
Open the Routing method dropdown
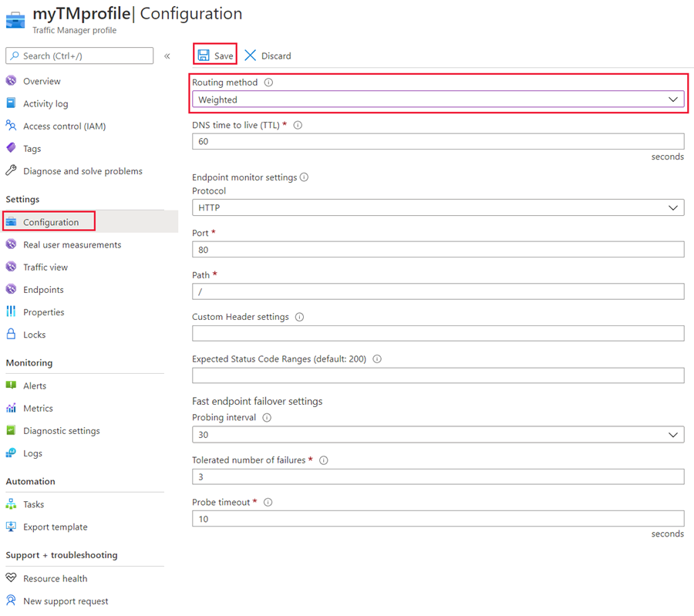438,99
